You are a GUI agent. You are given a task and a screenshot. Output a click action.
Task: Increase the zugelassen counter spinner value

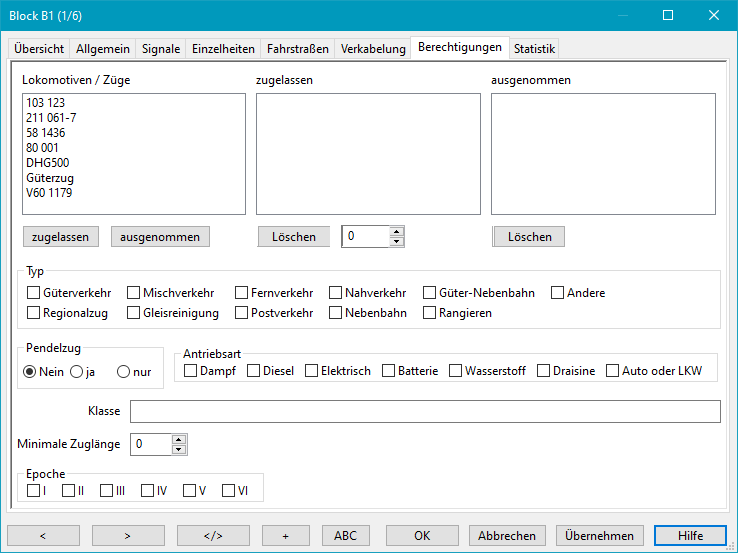tap(397, 232)
